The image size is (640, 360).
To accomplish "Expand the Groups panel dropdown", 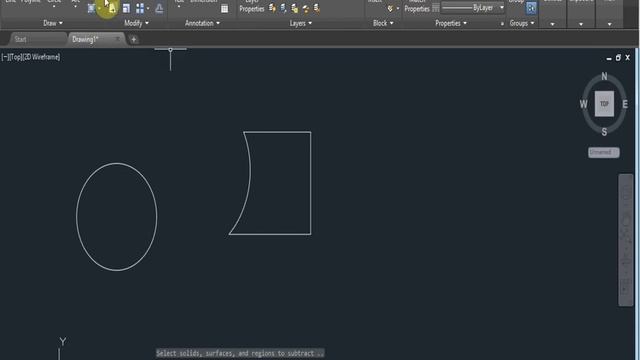I will [x=522, y=23].
